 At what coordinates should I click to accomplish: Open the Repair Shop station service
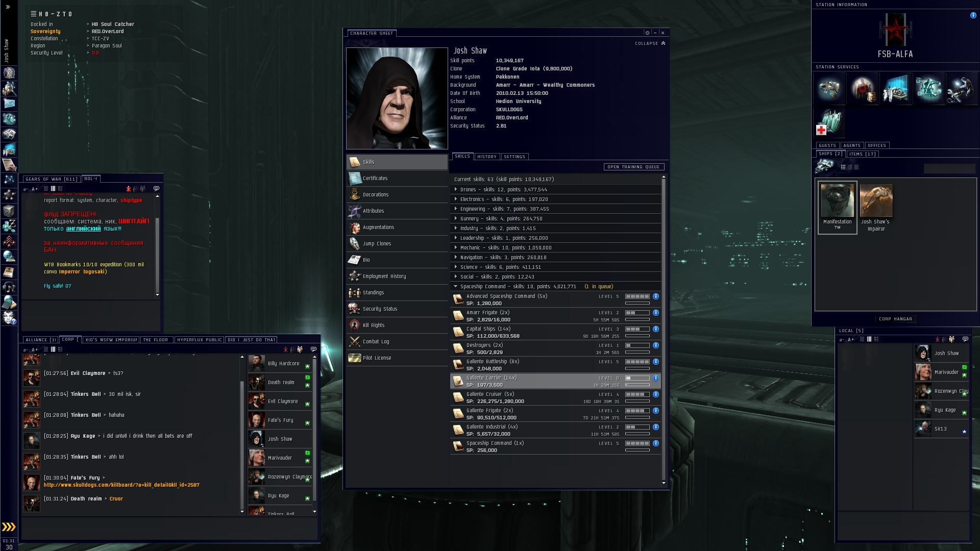tap(962, 88)
